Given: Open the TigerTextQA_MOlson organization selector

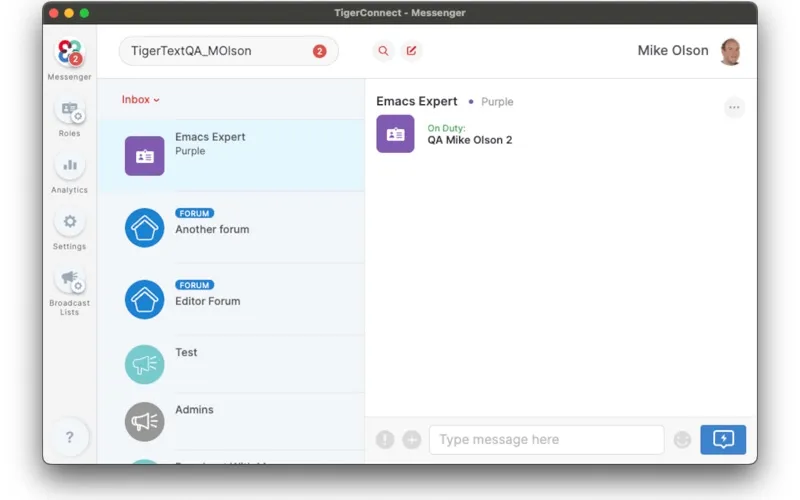Looking at the screenshot, I should pyautogui.click(x=229, y=51).
